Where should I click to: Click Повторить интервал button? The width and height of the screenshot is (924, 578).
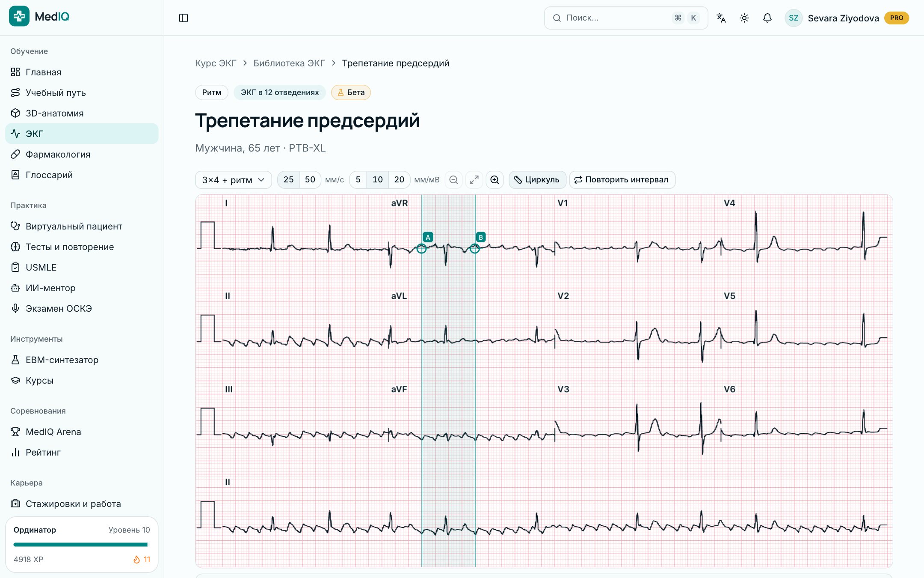622,180
